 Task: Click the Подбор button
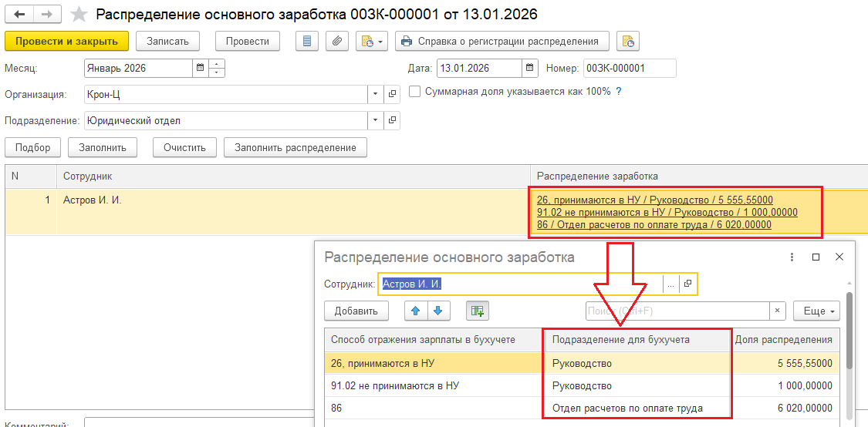click(x=32, y=148)
